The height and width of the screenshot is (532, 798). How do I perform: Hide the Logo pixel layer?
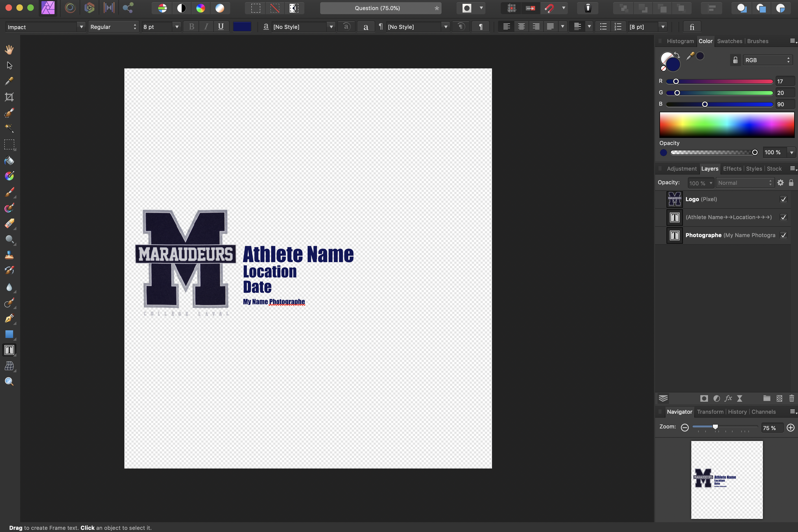tap(783, 199)
